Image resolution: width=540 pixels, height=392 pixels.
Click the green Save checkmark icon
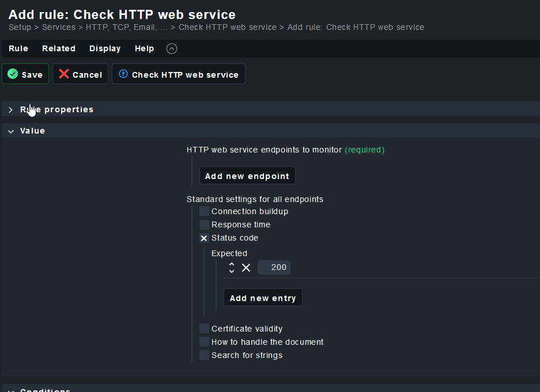(13, 74)
